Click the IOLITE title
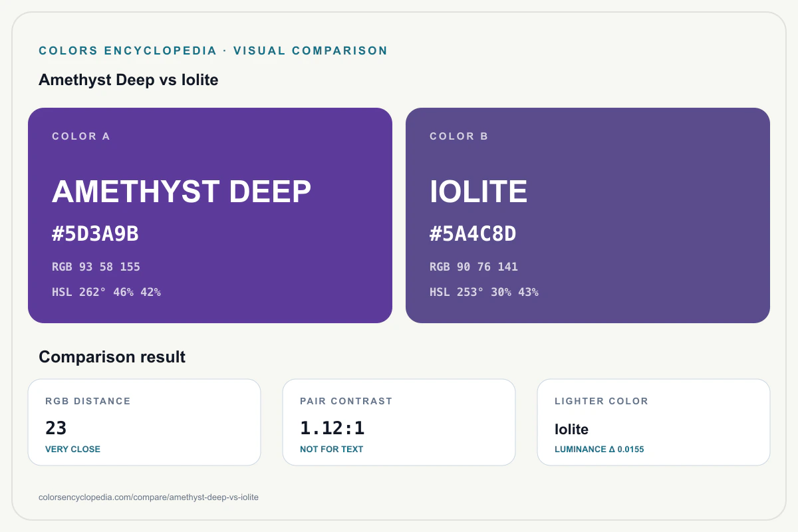The height and width of the screenshot is (532, 798). (x=479, y=192)
